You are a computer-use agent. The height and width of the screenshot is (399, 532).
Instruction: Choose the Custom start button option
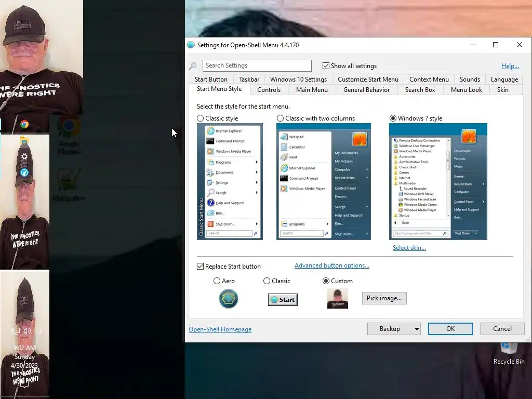(x=326, y=281)
